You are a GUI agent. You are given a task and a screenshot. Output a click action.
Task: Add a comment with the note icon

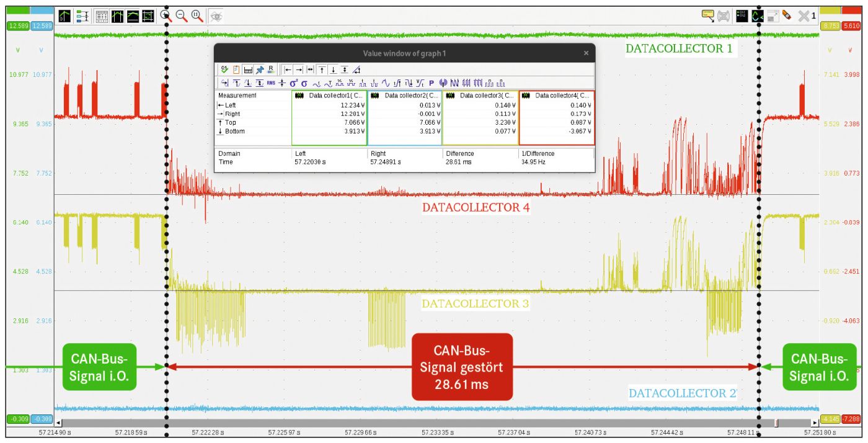tap(707, 16)
